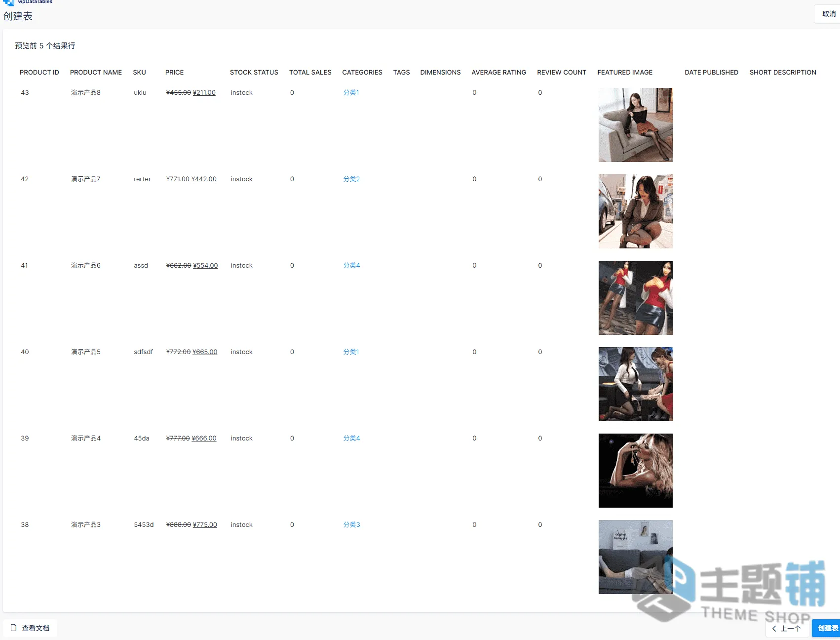Click product name 演示产品4
The image size is (840, 640).
tap(86, 438)
